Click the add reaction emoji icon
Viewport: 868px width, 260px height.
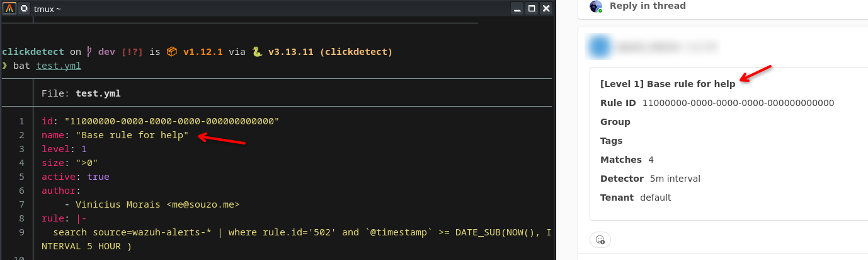click(x=600, y=240)
